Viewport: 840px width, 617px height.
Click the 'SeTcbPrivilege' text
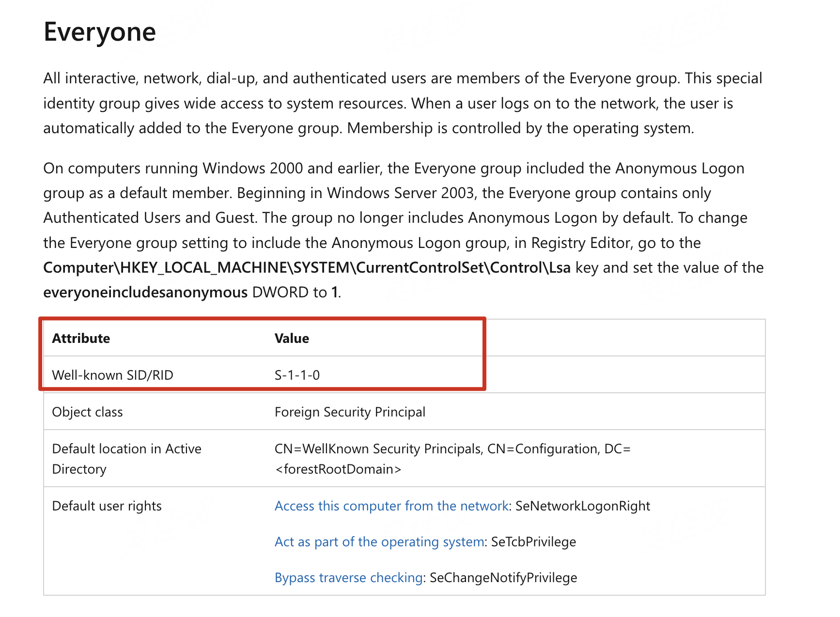[x=533, y=541]
